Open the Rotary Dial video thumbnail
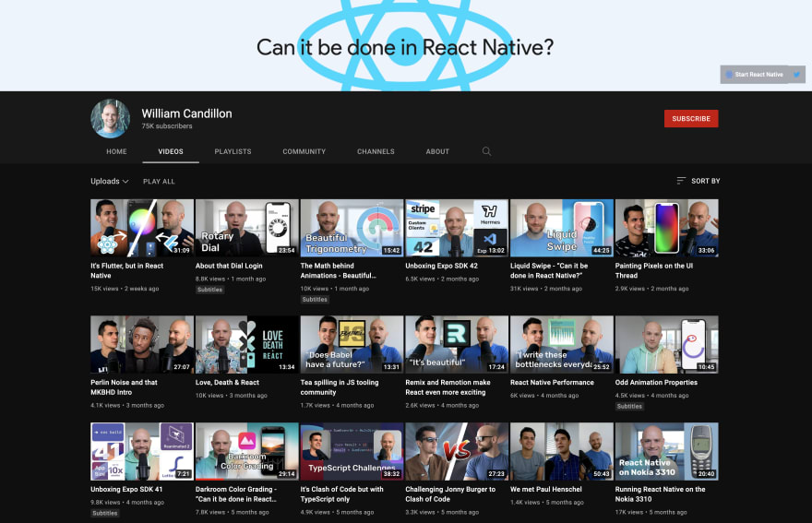Image resolution: width=812 pixels, height=523 pixels. (247, 228)
